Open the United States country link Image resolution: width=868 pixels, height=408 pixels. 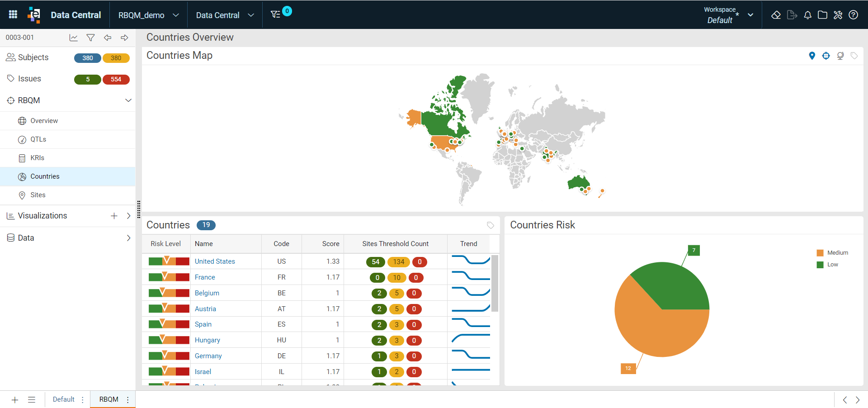tap(215, 261)
